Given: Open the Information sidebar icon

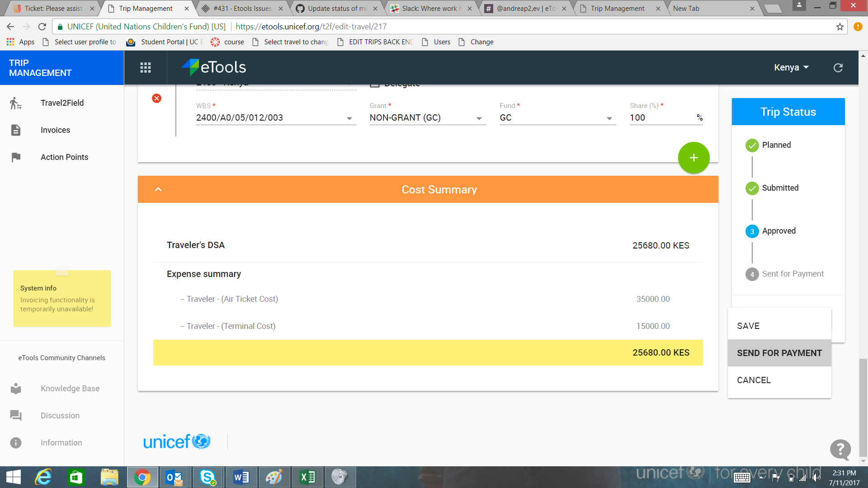Looking at the screenshot, I should 16,442.
